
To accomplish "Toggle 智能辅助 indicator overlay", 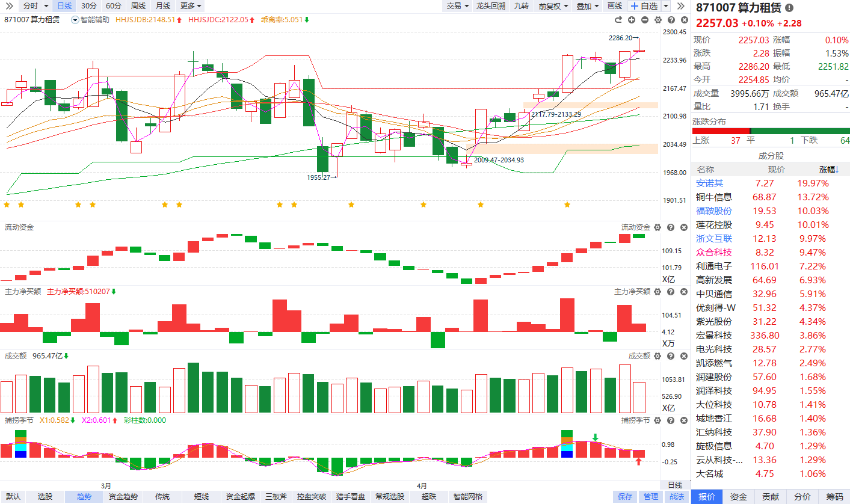I will tap(91, 20).
